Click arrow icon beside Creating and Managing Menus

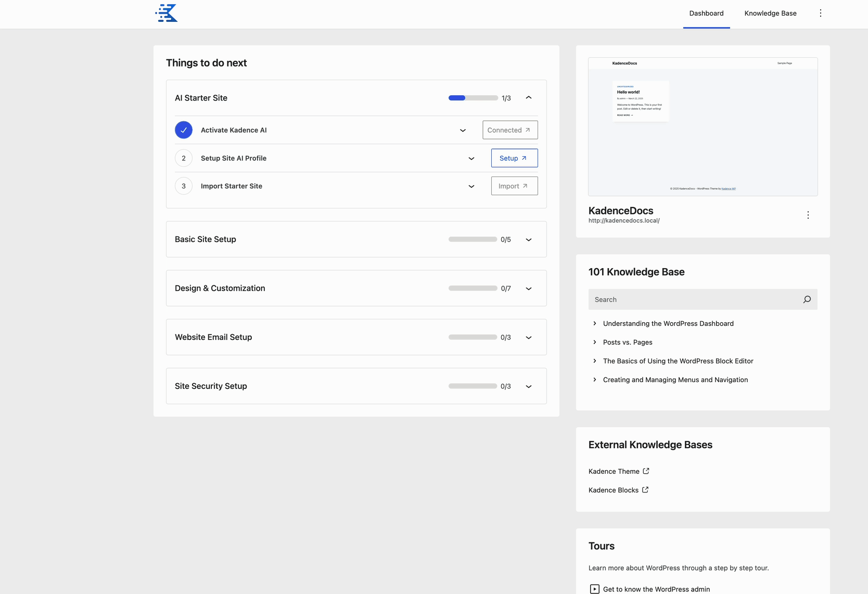click(x=595, y=380)
